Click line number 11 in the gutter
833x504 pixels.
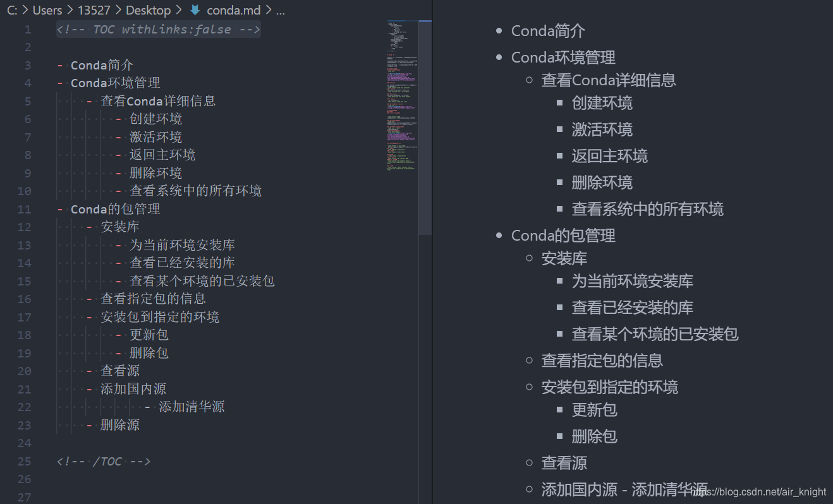click(24, 209)
